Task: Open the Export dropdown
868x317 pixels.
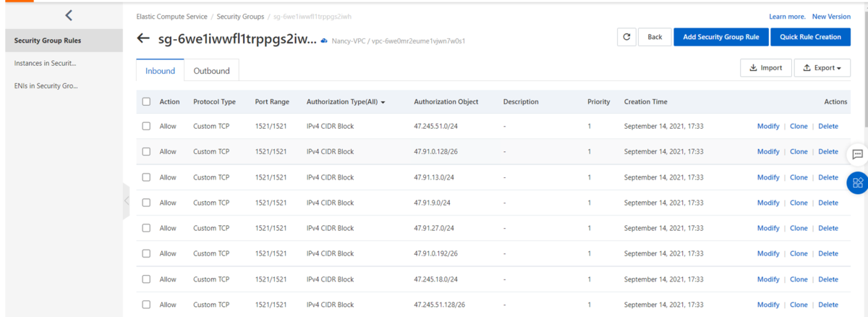Action: point(822,68)
